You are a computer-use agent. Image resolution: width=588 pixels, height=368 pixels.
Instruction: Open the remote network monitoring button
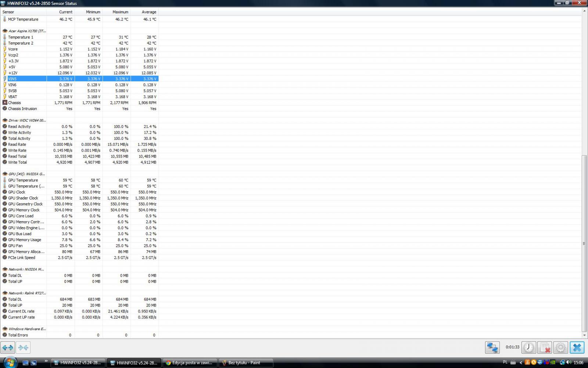(492, 347)
